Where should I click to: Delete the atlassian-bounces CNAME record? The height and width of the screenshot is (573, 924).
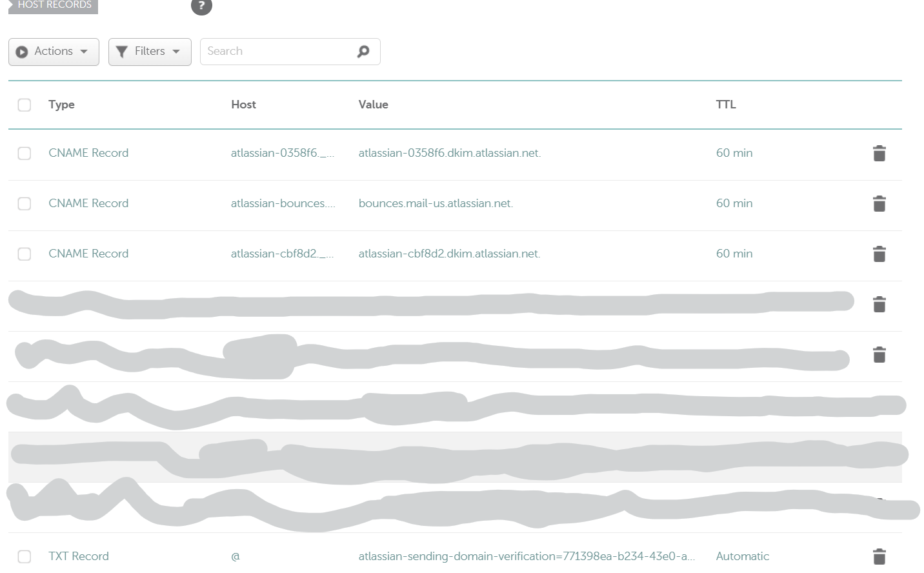pos(879,204)
